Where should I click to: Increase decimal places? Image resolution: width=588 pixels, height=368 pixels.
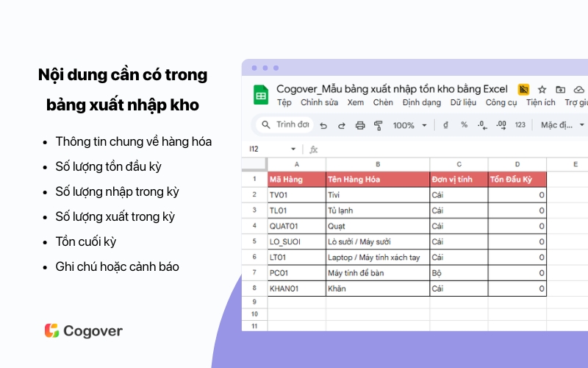501,125
